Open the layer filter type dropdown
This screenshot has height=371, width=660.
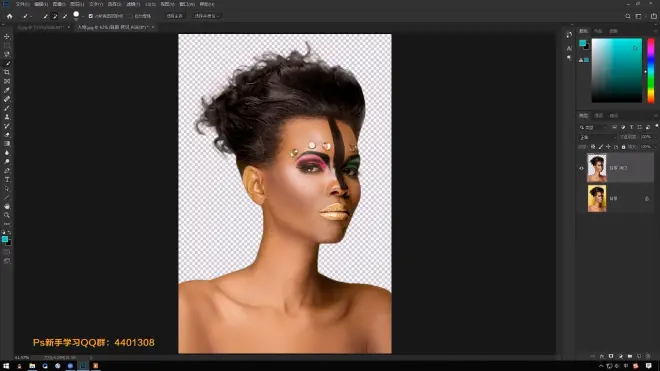point(593,127)
